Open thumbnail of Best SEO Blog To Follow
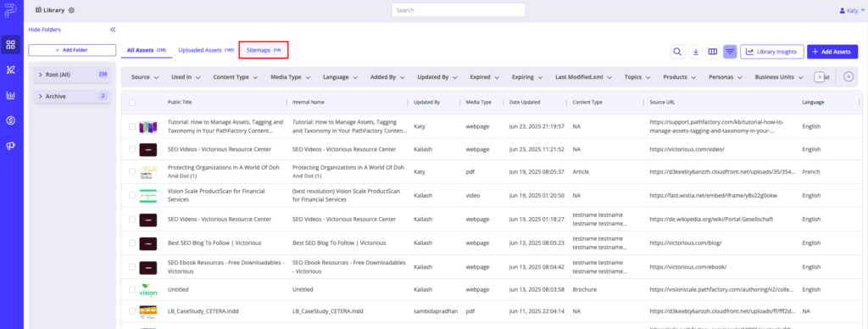Screen dimensions: 868x329 (x=147, y=243)
